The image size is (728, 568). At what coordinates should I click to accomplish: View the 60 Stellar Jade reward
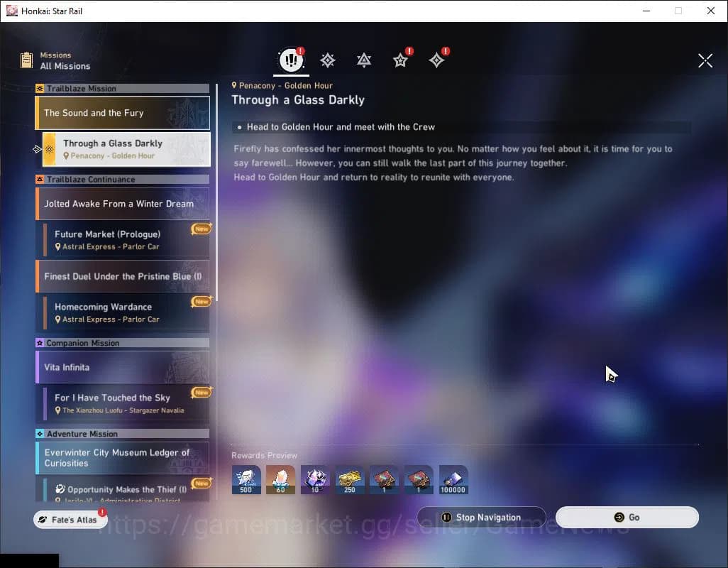click(280, 480)
